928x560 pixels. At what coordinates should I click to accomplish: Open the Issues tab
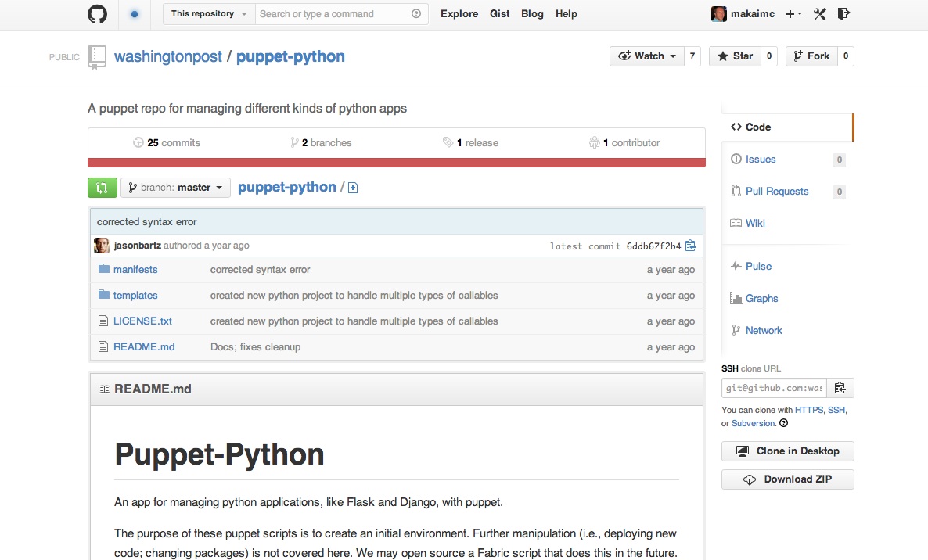761,159
